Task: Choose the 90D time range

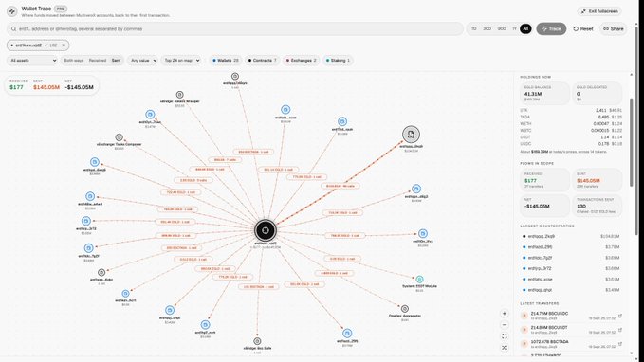Action: pos(502,28)
